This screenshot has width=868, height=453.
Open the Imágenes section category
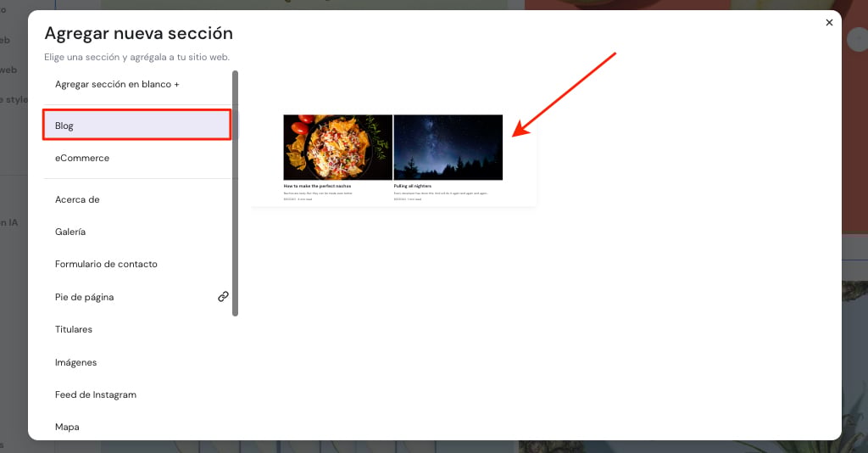(x=75, y=362)
